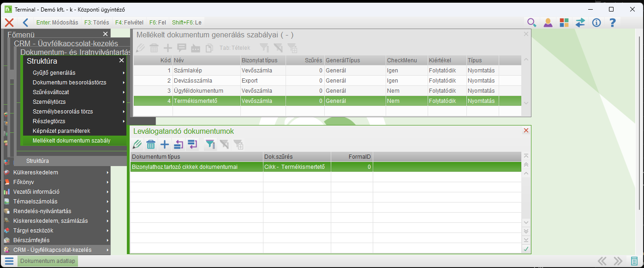The image size is (644, 268).
Task: Go back with the blue arrow icon
Action: pos(25,22)
